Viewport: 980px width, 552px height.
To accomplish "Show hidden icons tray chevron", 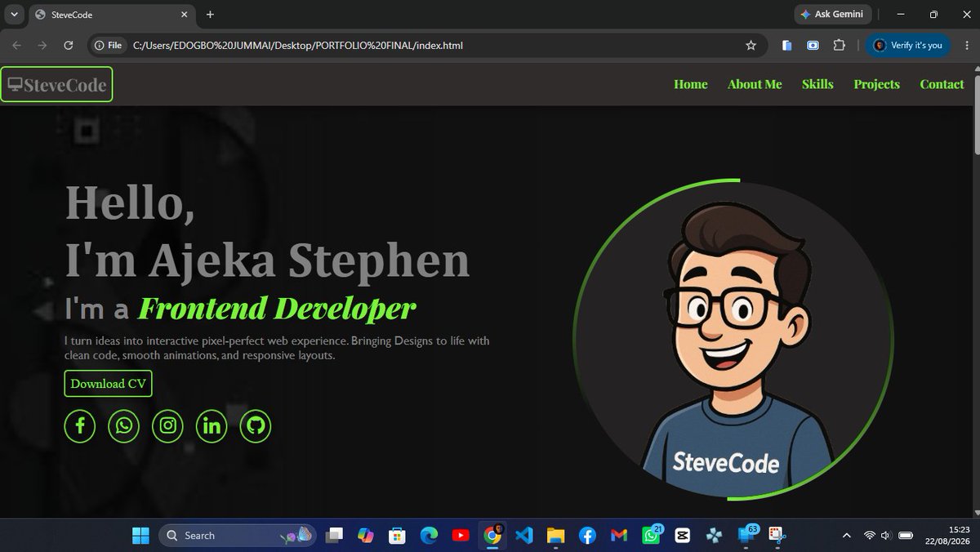I will pyautogui.click(x=847, y=536).
